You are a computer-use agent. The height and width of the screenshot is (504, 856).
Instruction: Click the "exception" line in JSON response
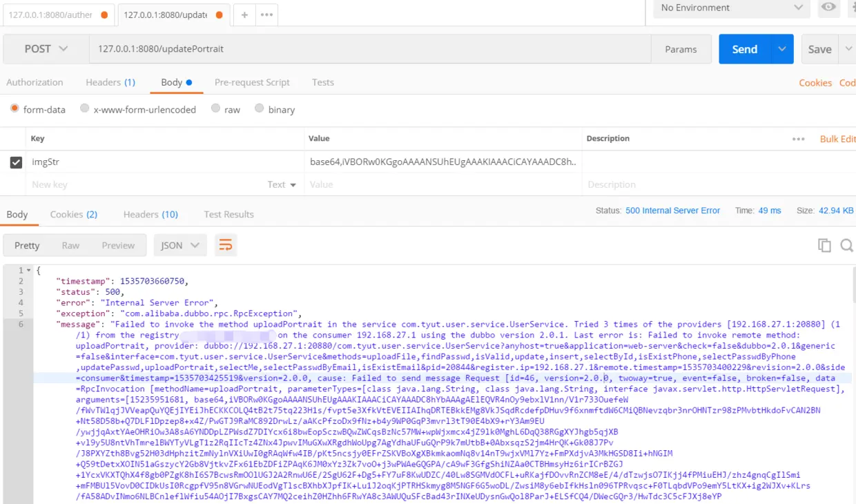click(x=179, y=313)
